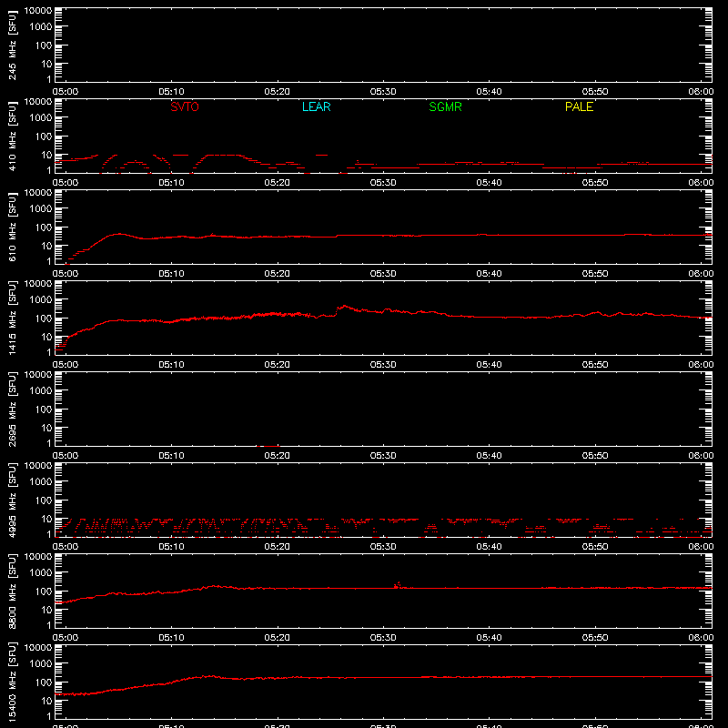Click the 10000 y-axis value on the 15400 MHz panel
Screen dimensions: 728x728
tap(38, 648)
